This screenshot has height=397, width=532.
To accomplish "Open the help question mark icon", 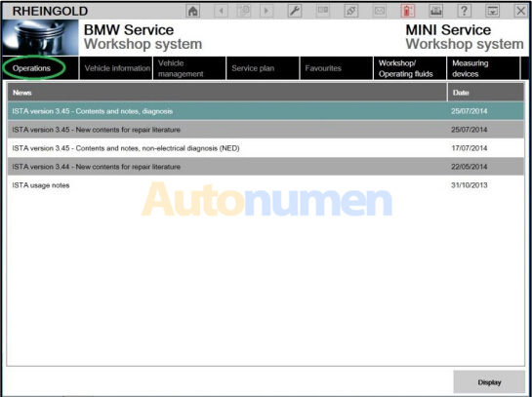I will [464, 11].
